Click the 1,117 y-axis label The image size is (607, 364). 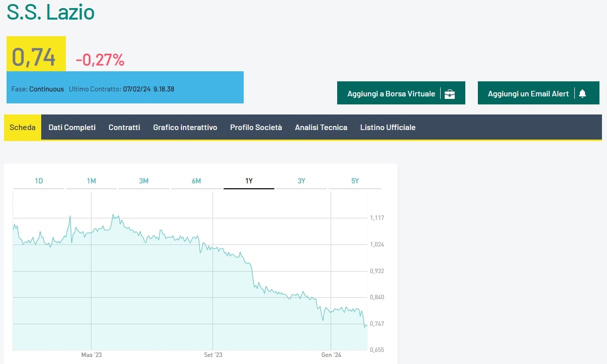(377, 218)
